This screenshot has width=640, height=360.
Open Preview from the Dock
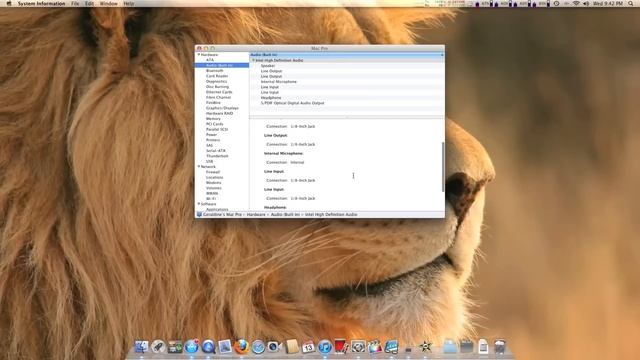click(x=225, y=347)
